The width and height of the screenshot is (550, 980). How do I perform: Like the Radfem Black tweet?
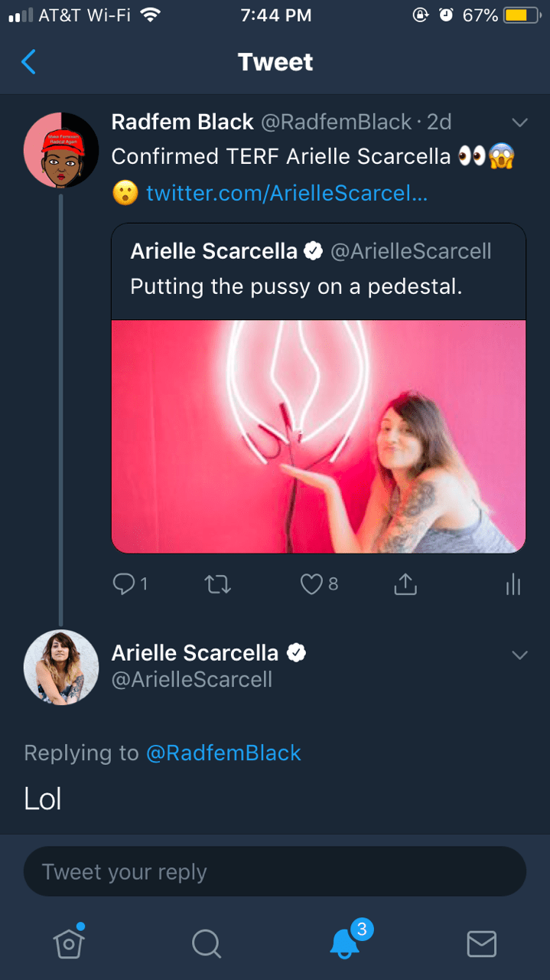coord(311,585)
